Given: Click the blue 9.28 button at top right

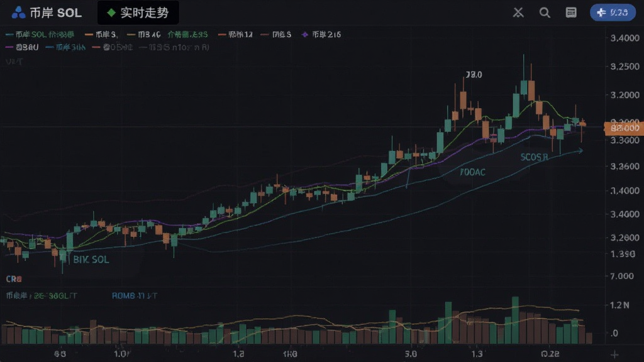Looking at the screenshot, I should click(x=613, y=13).
